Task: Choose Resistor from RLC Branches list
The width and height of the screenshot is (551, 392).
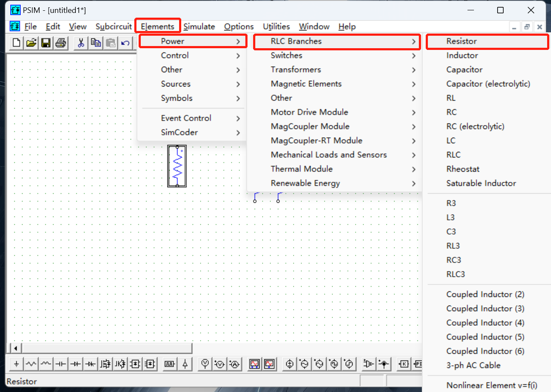Action: 488,41
